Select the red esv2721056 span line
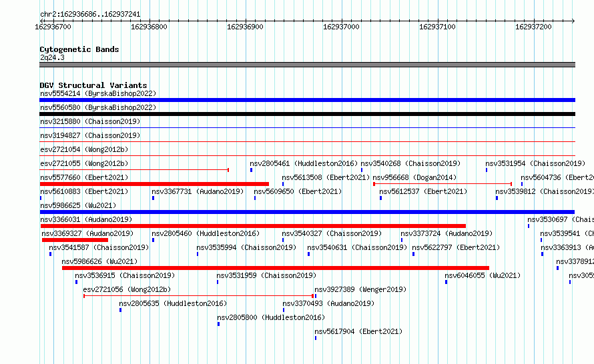The width and height of the screenshot is (594, 364). click(x=198, y=296)
